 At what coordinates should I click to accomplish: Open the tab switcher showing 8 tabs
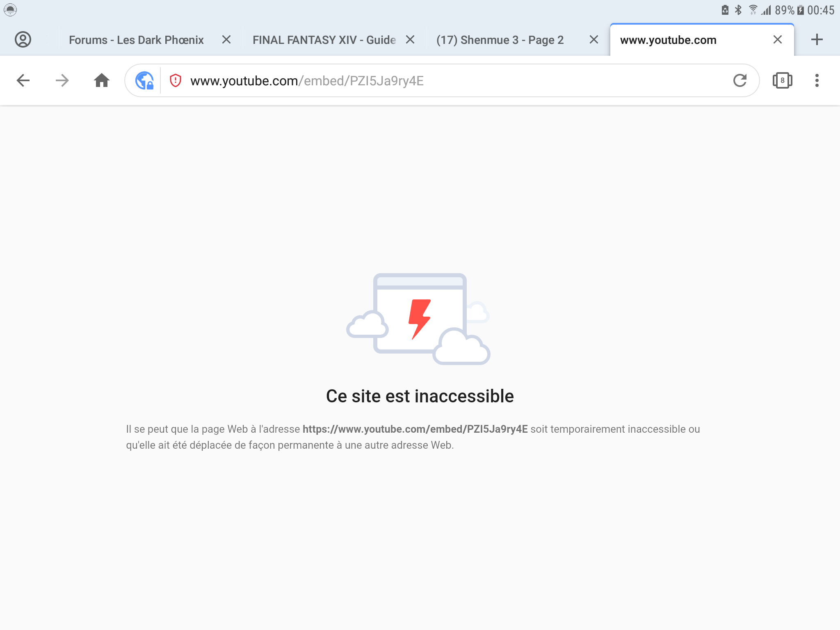pyautogui.click(x=782, y=80)
